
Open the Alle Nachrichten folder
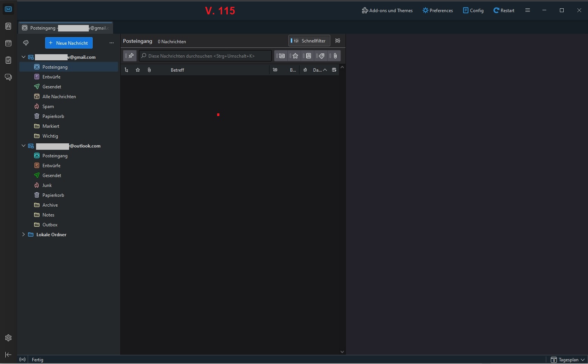69,96
